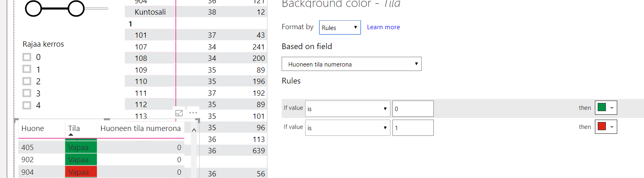Tick the checkbox for floor 4

[x=27, y=105]
